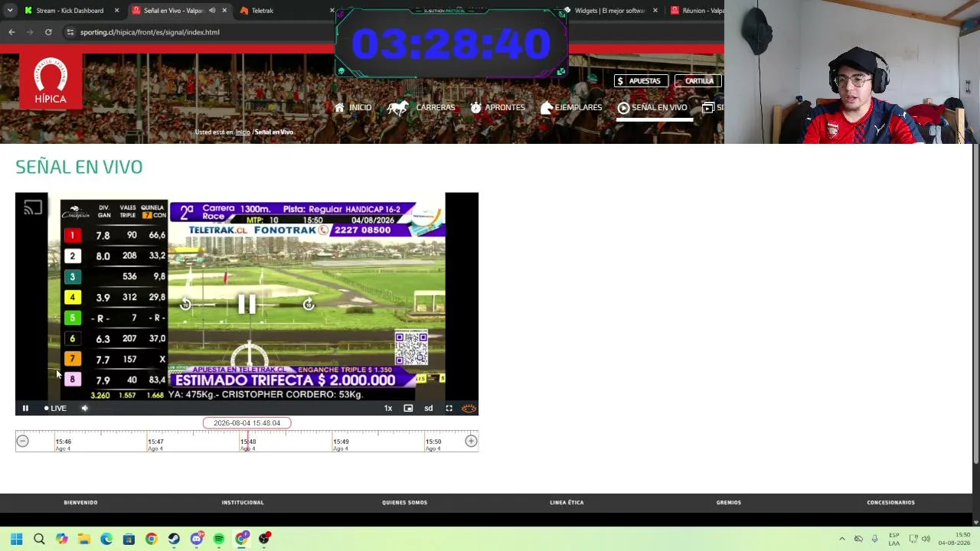This screenshot has height=551, width=980.
Task: Open the CARRERAS menu
Action: point(421,108)
